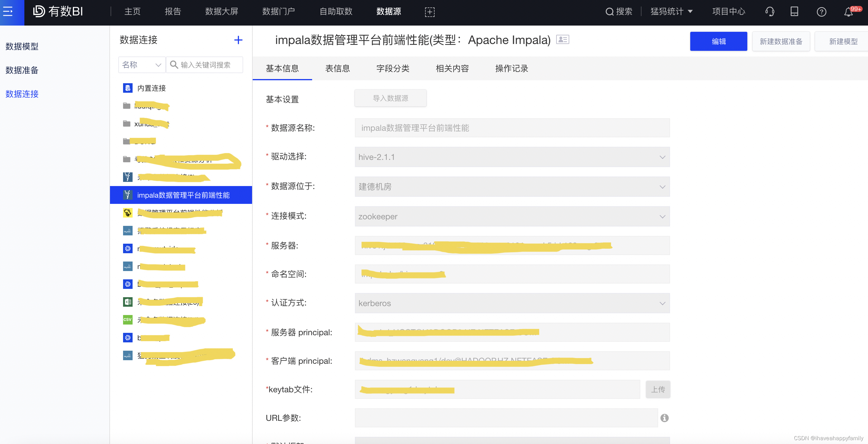Open the 自助取数 menu item
868x444 pixels.
336,12
